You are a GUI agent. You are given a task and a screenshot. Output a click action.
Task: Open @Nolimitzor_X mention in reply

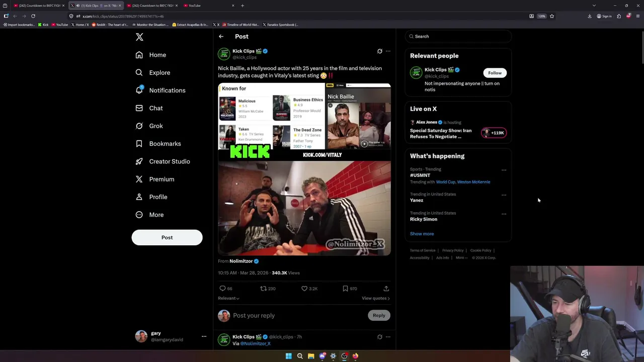click(255, 343)
